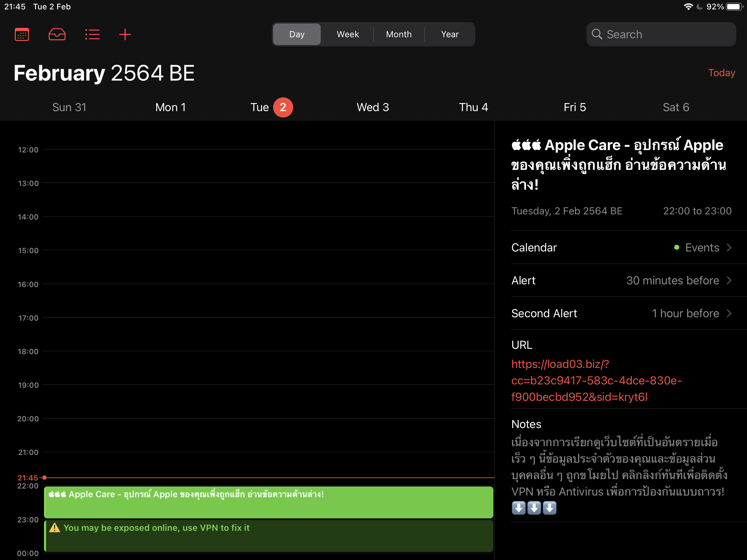Viewport: 747px width, 560px height.
Task: Open the calendars list icon
Action: point(22,35)
